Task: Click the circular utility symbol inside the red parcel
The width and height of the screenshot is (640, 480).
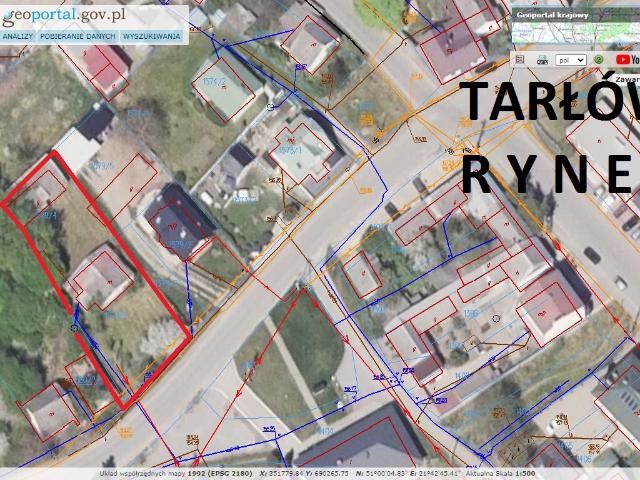Action: (x=73, y=327)
